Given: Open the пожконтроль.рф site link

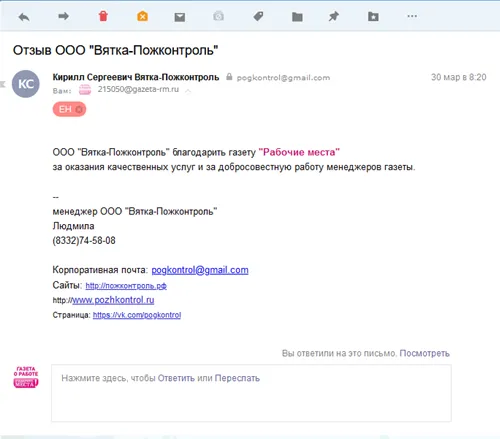Looking at the screenshot, I should [x=126, y=286].
